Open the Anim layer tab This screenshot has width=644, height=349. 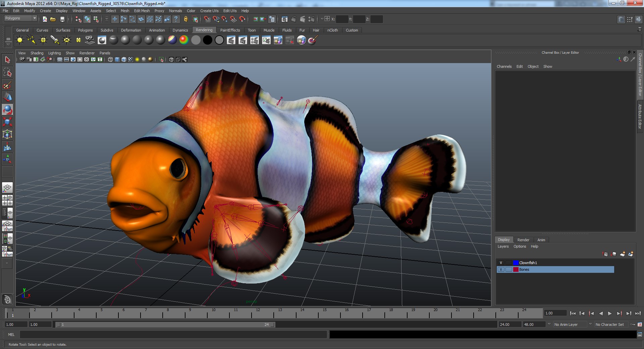click(541, 240)
